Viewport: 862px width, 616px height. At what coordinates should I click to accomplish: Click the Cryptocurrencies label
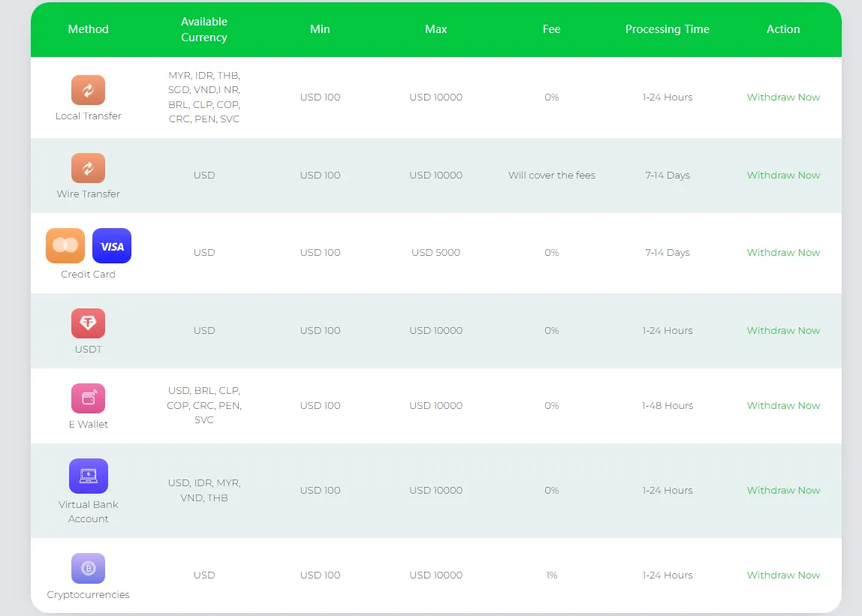tap(88, 594)
